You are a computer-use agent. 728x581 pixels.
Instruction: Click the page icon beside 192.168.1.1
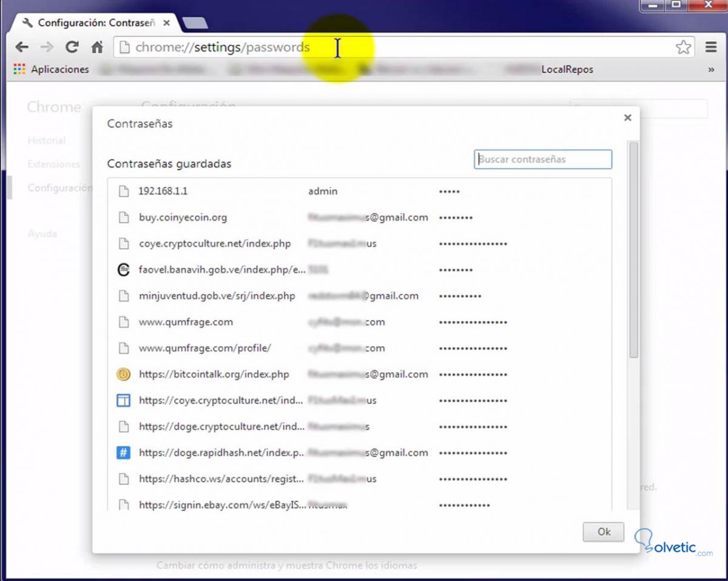point(124,191)
